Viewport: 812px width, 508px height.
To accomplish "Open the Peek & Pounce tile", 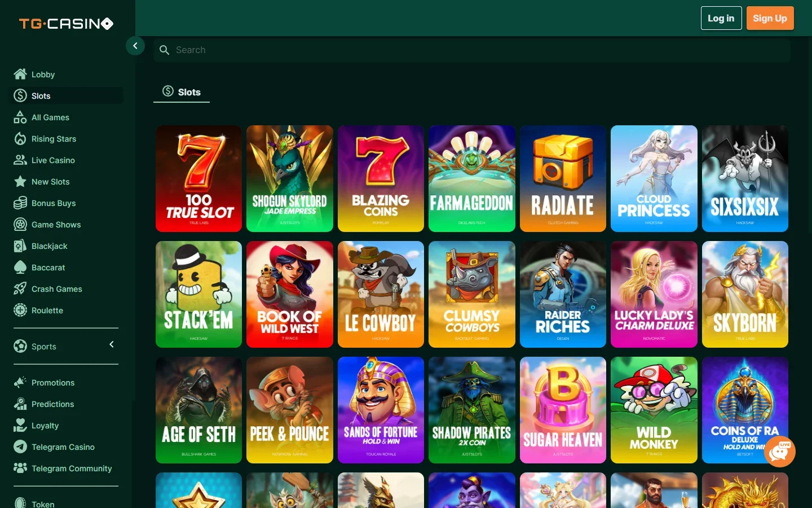I will pos(290,410).
